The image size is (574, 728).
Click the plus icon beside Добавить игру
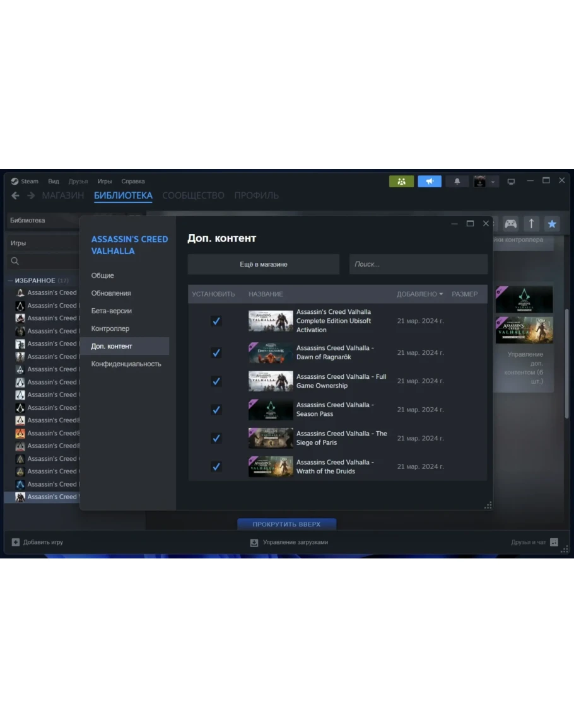point(16,542)
